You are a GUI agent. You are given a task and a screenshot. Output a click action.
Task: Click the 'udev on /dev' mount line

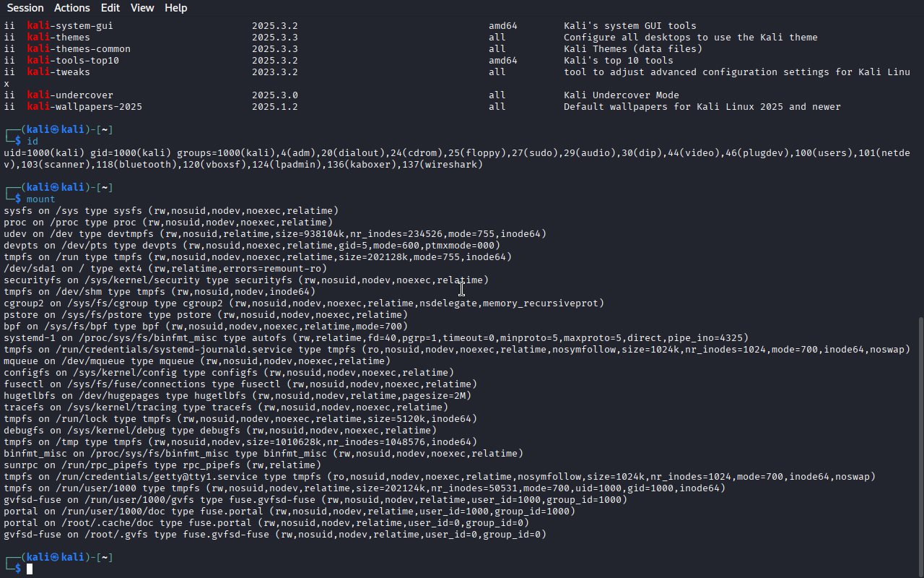(275, 234)
